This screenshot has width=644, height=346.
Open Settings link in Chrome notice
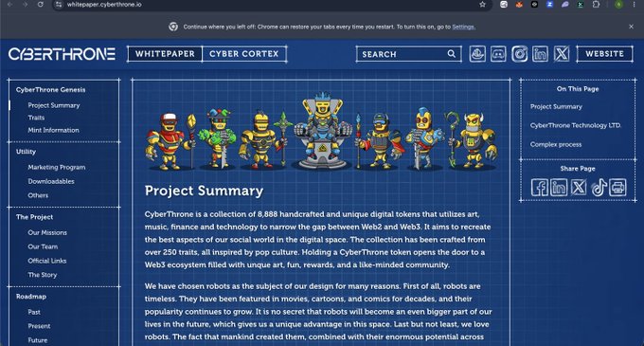[464, 27]
